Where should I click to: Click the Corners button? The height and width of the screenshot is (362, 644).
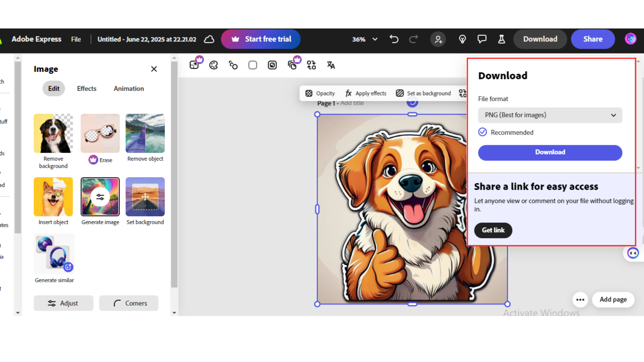(128, 303)
